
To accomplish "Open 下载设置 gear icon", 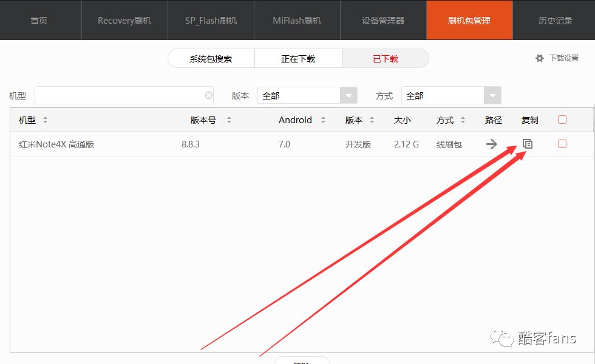I will pyautogui.click(x=539, y=58).
